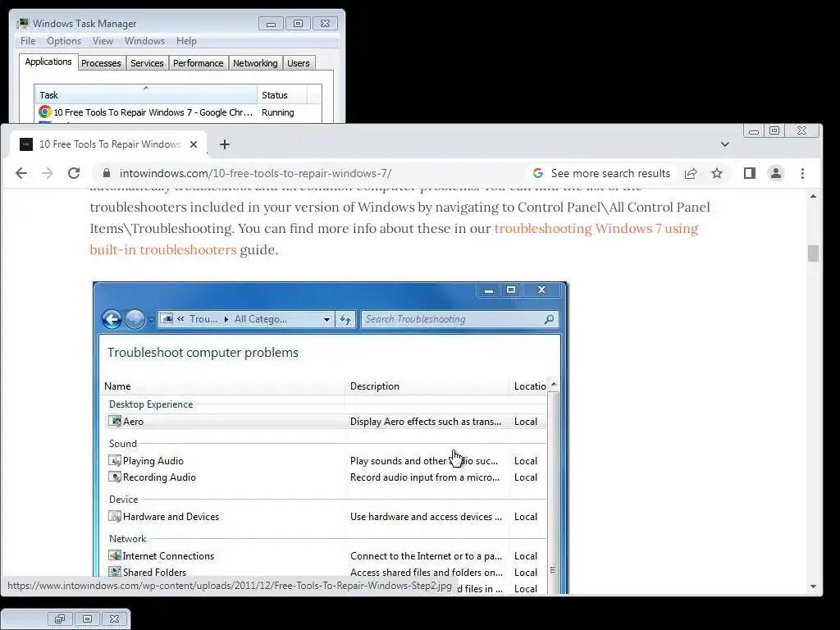Open Chrome tab search chevron
Image resolution: width=840 pixels, height=630 pixels.
[725, 144]
